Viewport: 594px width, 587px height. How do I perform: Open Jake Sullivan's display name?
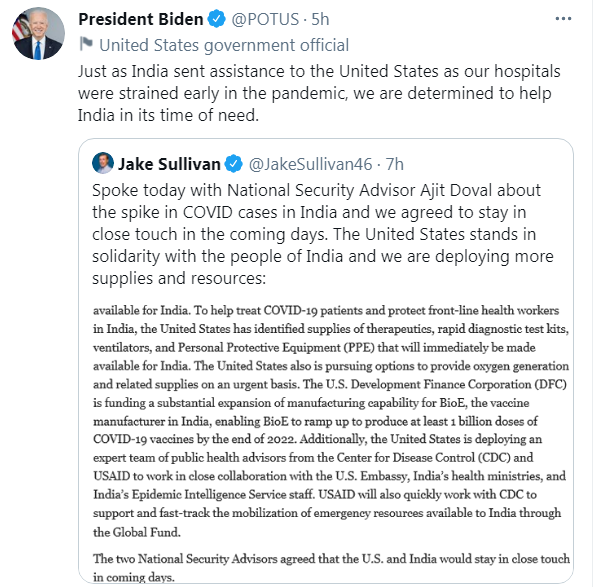pos(169,164)
